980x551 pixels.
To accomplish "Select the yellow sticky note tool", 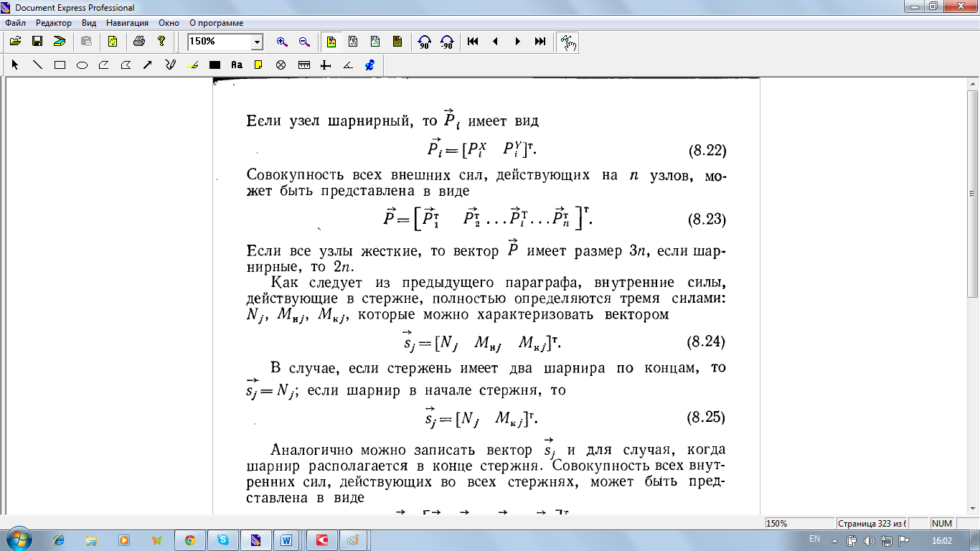I will [258, 65].
